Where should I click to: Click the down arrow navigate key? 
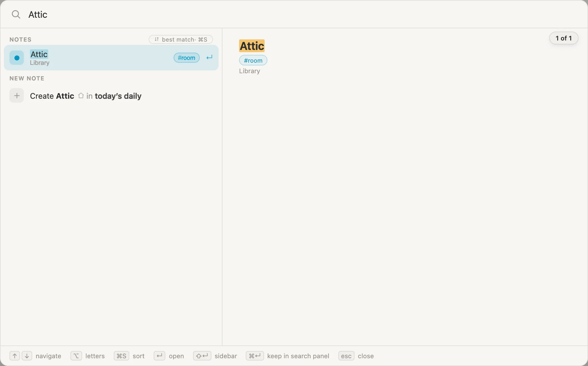pos(27,356)
